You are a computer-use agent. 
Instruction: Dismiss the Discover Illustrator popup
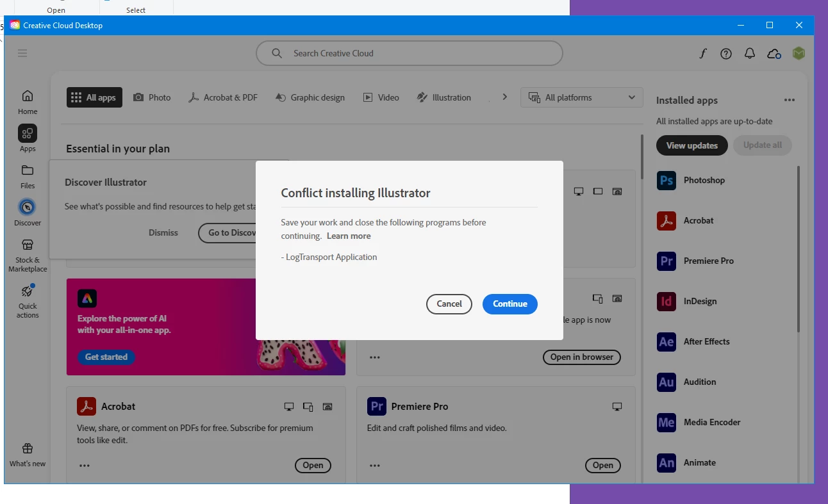pos(163,233)
